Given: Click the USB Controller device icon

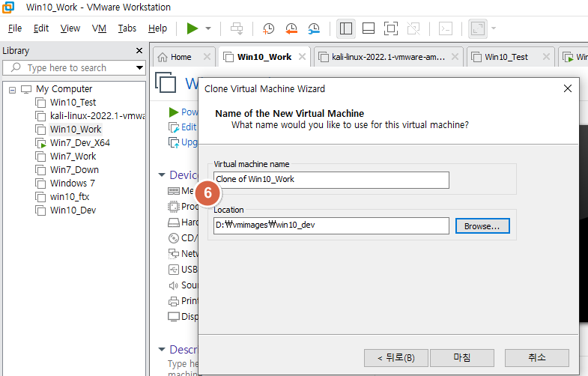Looking at the screenshot, I should tap(174, 270).
